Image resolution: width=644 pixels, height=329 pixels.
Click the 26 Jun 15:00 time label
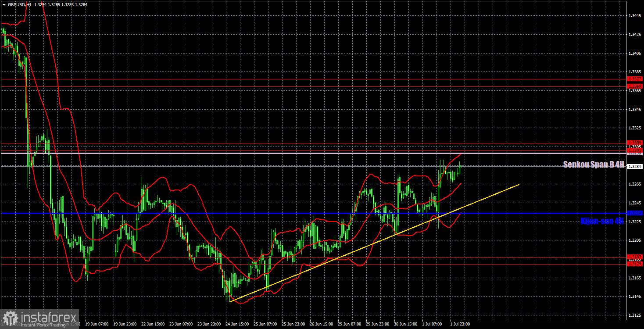coord(321,325)
